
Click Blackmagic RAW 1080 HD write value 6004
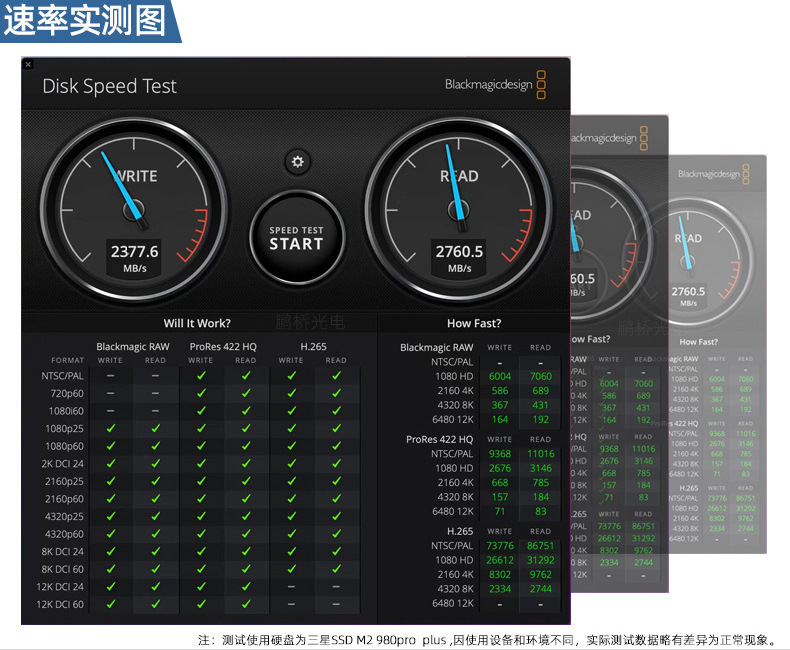[x=500, y=376]
